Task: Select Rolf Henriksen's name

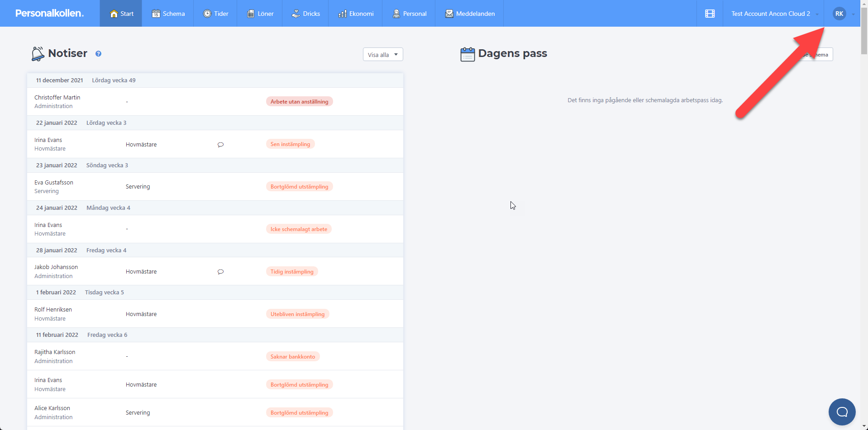Action: coord(53,309)
